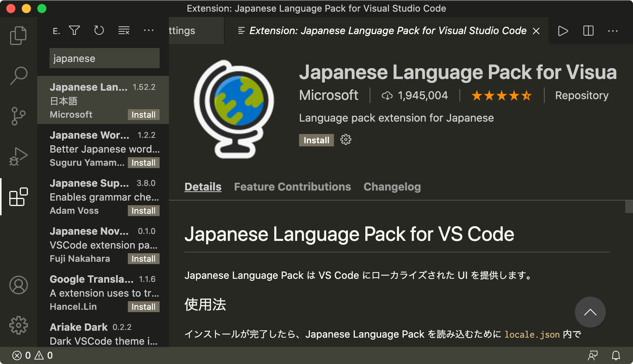The height and width of the screenshot is (364, 633).
Task: Click inside the japanese search input field
Action: [x=104, y=58]
